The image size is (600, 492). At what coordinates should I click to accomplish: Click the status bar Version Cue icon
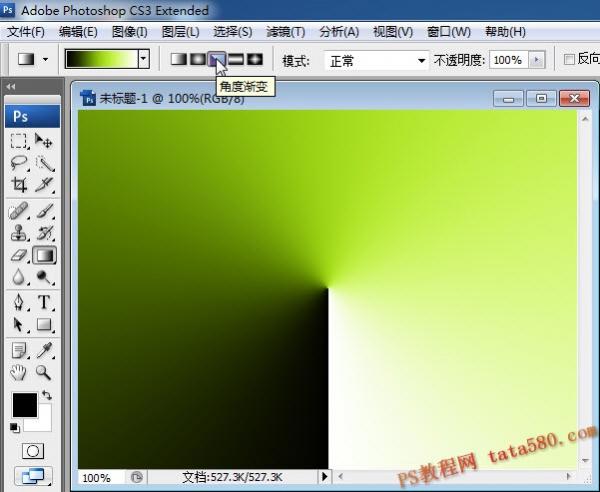pyautogui.click(x=136, y=477)
